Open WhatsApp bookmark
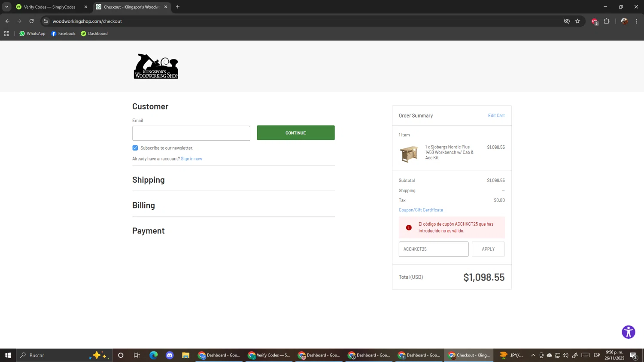 (x=32, y=33)
